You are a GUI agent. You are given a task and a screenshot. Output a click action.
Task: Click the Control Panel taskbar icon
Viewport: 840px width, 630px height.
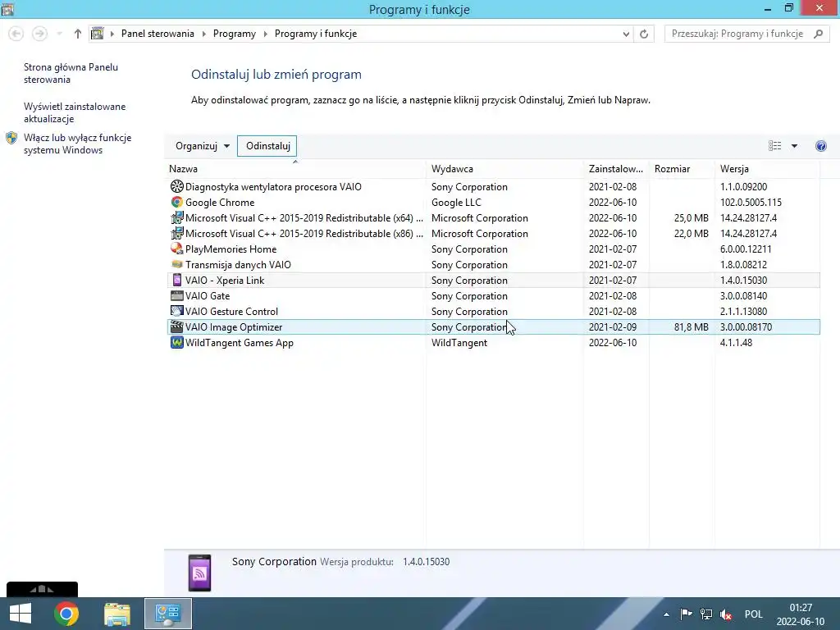(x=167, y=614)
